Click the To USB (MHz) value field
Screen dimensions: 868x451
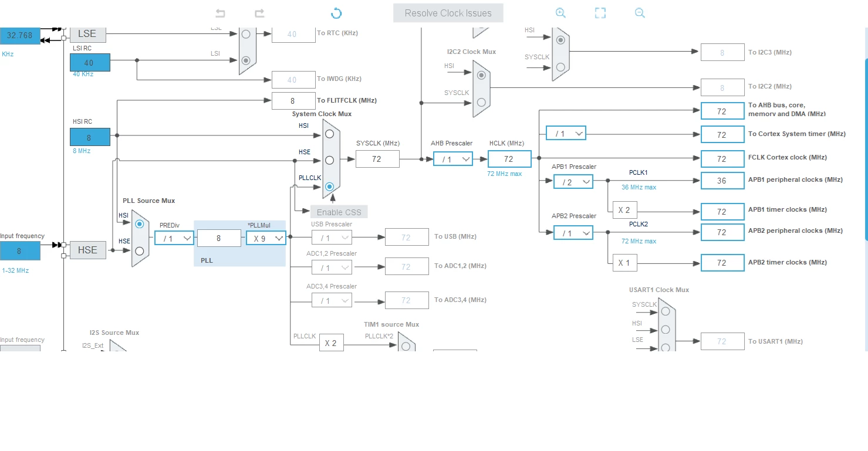coord(407,237)
